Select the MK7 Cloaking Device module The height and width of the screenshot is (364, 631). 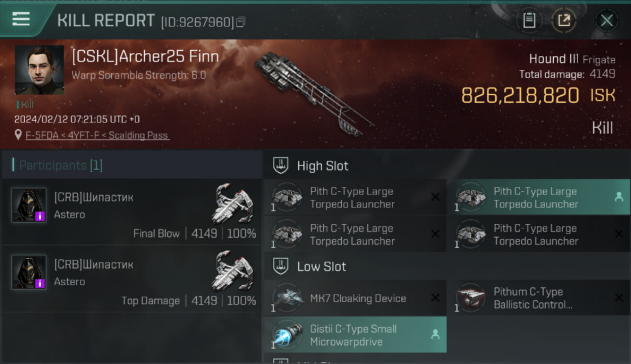pos(355,298)
